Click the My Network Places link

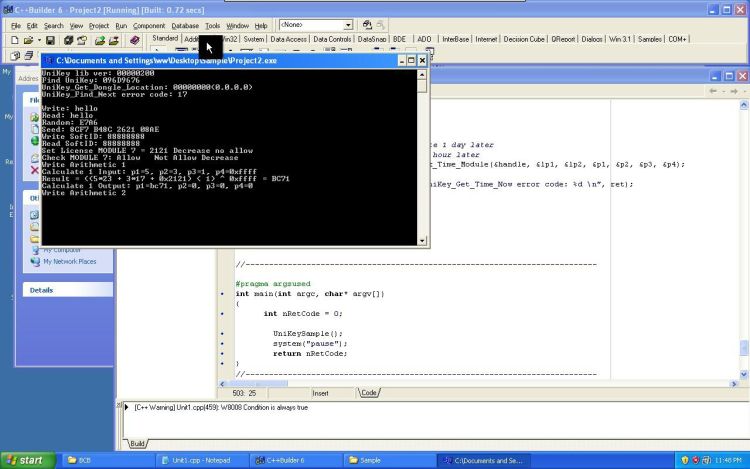tap(70, 262)
